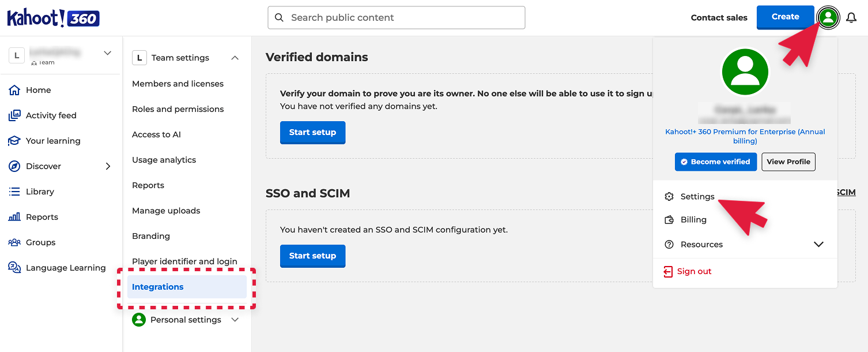
Task: Expand the Discover submenu arrow
Action: (108, 166)
